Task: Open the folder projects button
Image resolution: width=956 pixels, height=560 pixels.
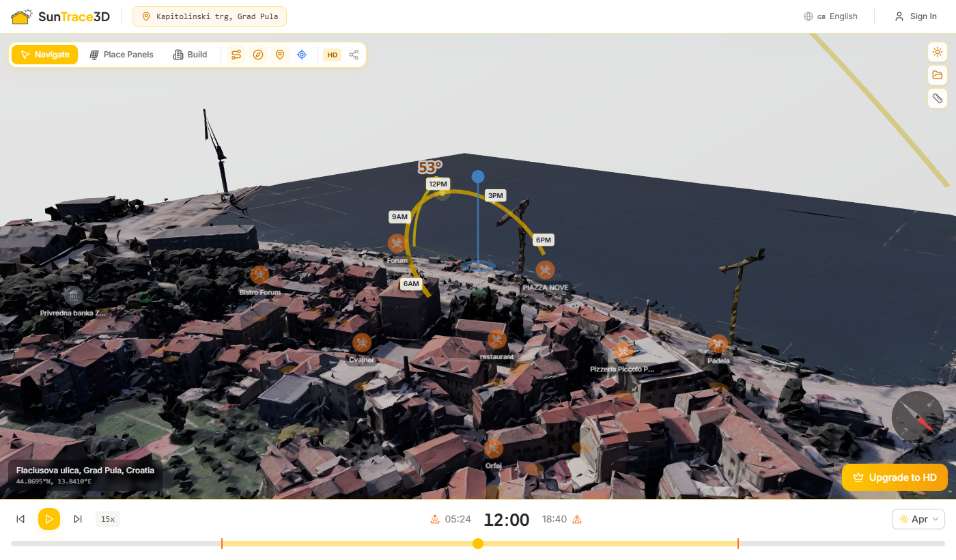Action: click(938, 75)
